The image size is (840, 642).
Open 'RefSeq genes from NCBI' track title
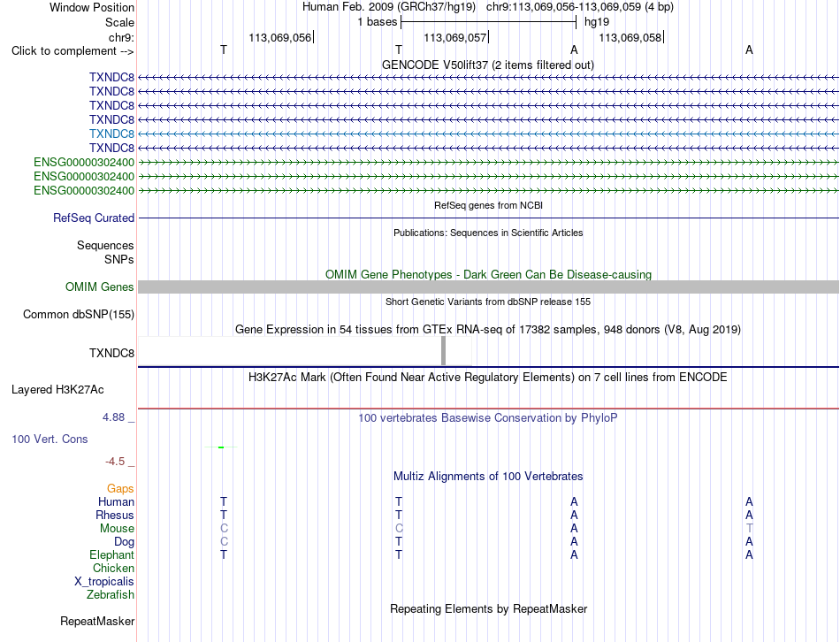pos(488,205)
